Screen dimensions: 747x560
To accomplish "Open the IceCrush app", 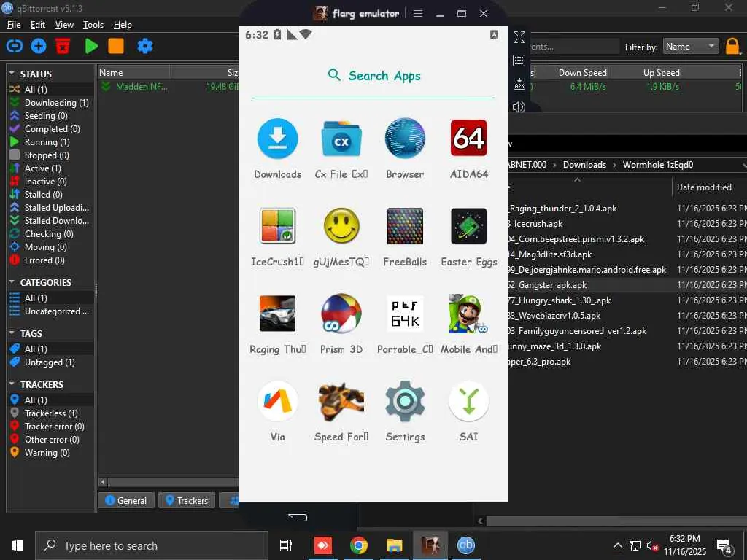I will 277,226.
